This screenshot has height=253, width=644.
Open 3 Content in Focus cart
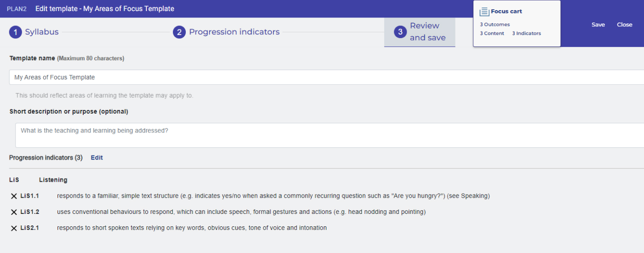pyautogui.click(x=492, y=34)
